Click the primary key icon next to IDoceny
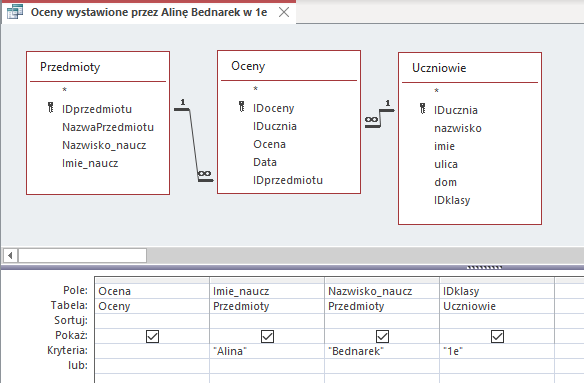This screenshot has width=584, height=383. 242,107
